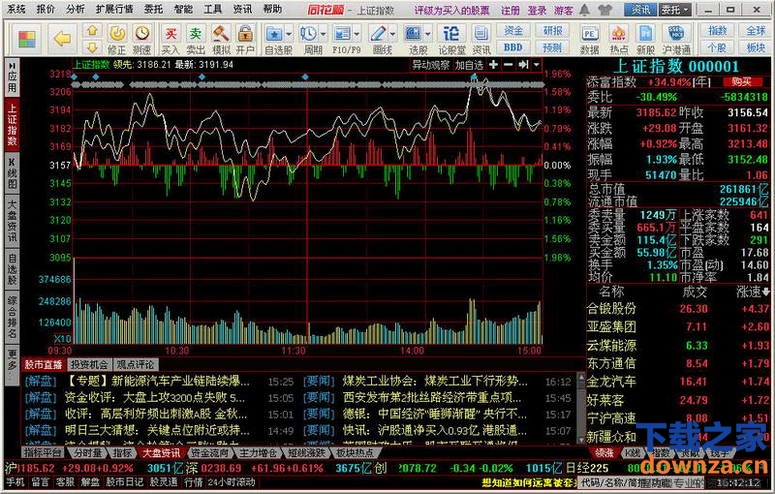This screenshot has width=775, height=494.
Task: Open the 扩展行情 menu
Action: (113, 8)
